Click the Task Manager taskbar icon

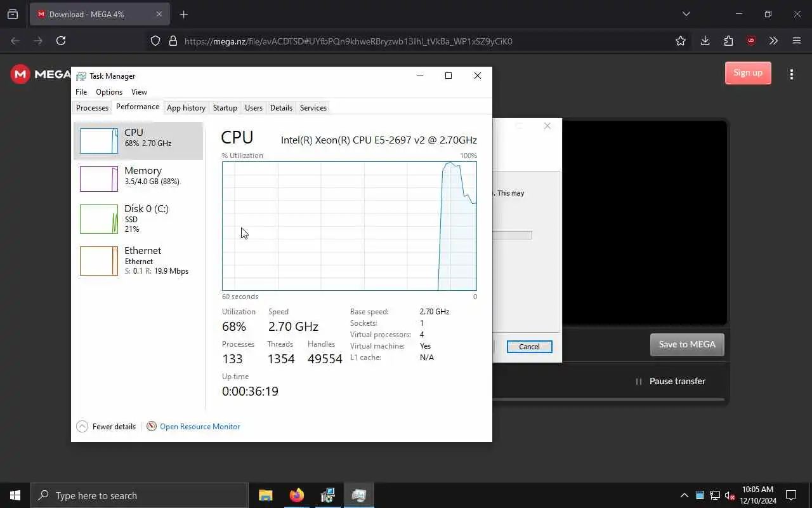click(x=359, y=495)
